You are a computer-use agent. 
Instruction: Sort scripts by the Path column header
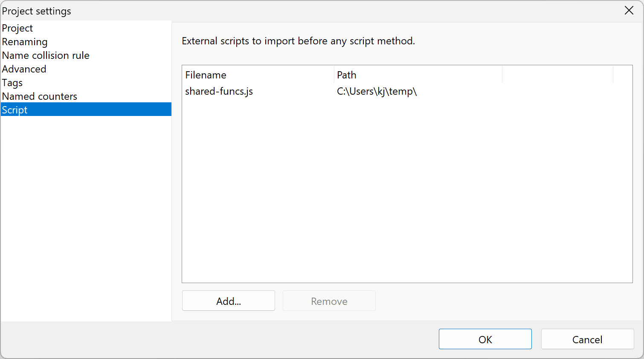click(x=418, y=75)
